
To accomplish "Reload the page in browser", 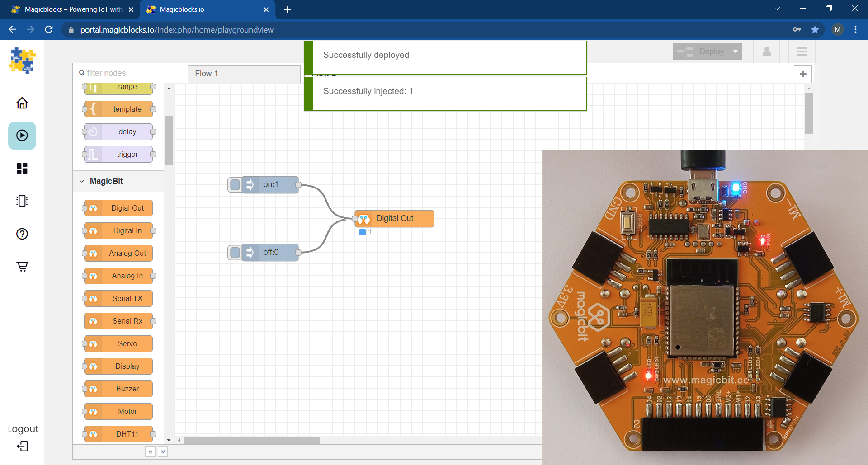I will click(x=49, y=30).
